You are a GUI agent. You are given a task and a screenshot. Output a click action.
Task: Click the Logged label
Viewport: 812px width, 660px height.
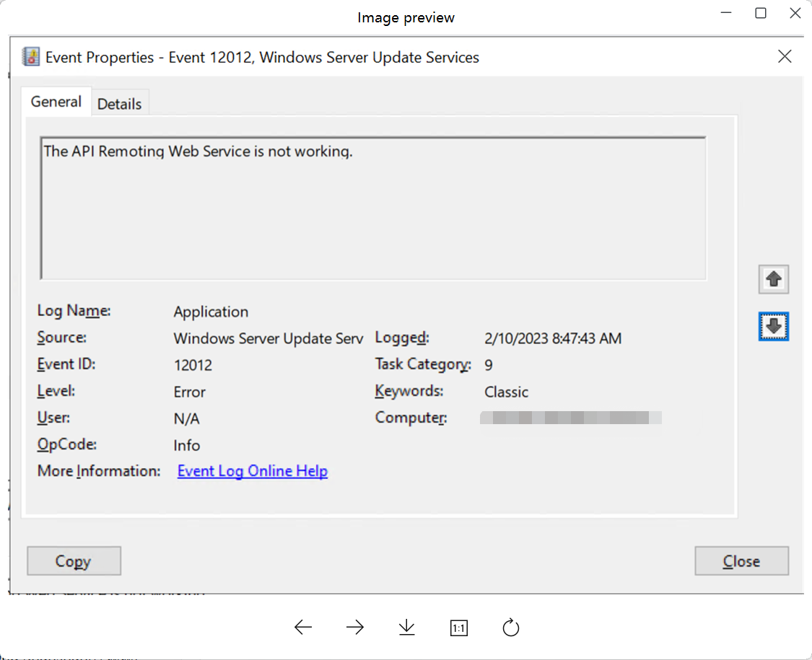[x=402, y=338]
